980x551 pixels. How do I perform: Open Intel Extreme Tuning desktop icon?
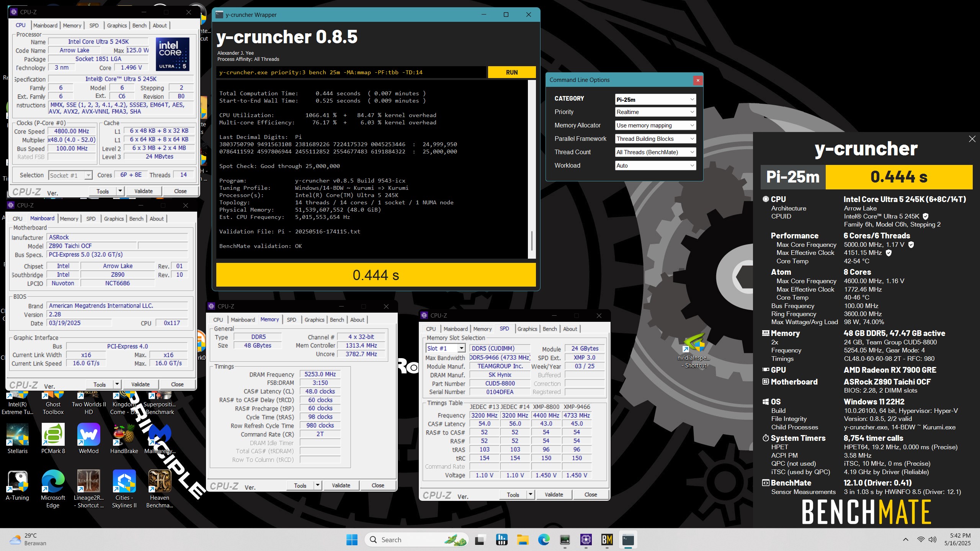[18, 404]
